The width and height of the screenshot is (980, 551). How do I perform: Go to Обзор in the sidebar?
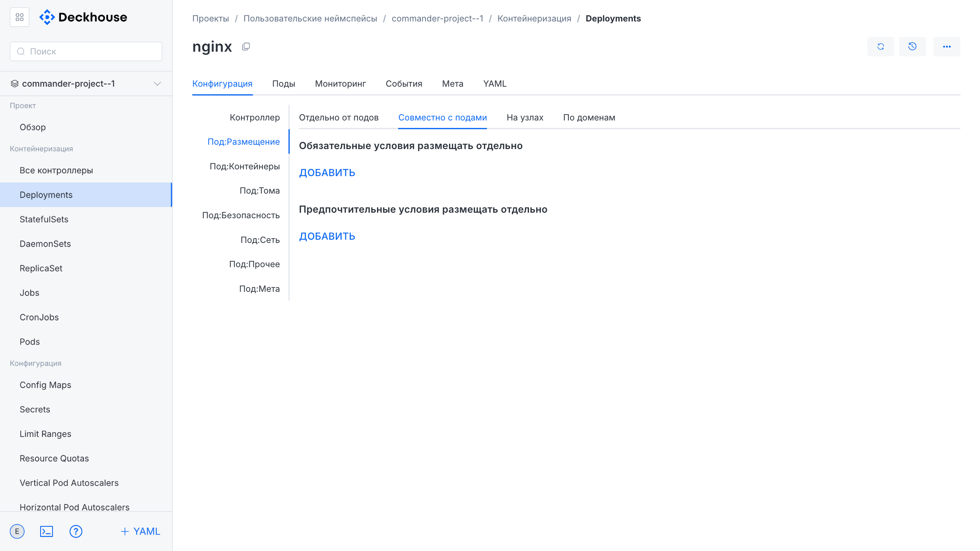[x=86, y=127]
